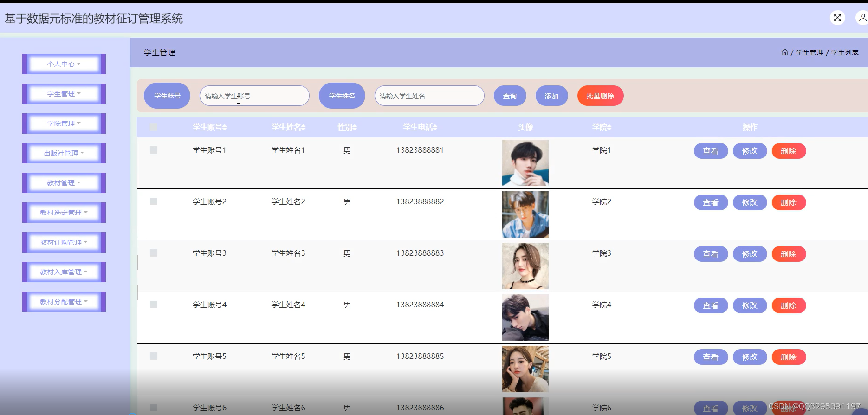
Task: Expand the 教材入库管理 sidebar menu
Action: 64,272
